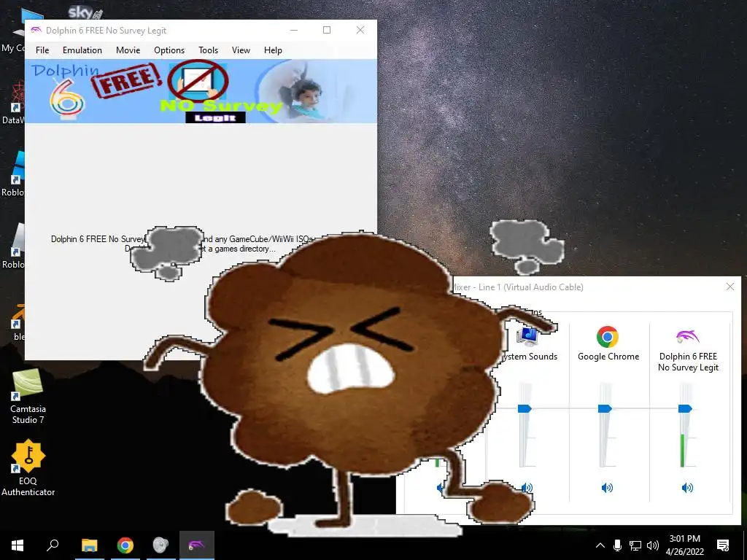Screen dimensions: 747x560
Task: Open the Tools menu
Action: [x=208, y=50]
